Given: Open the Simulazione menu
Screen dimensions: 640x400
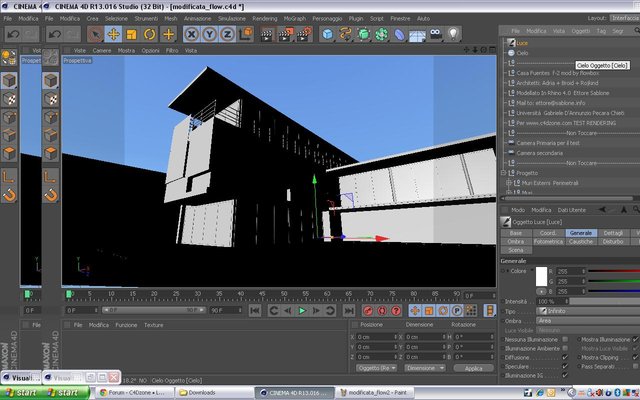Looking at the screenshot, I should click(231, 18).
